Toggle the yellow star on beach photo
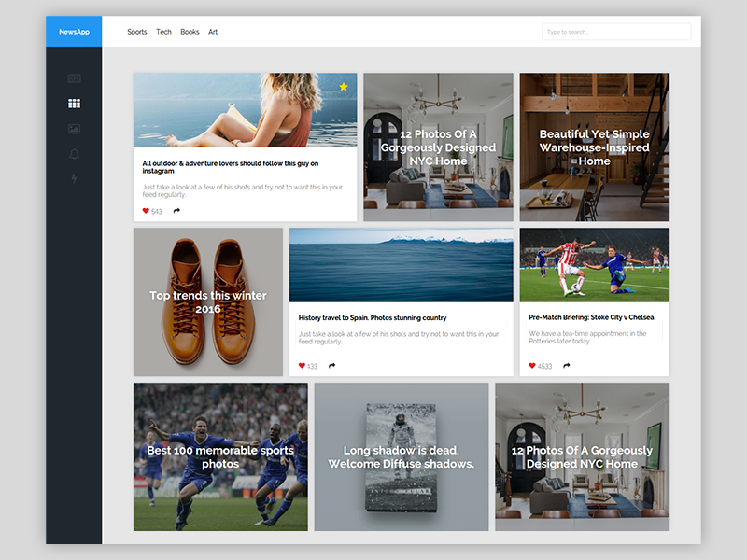Image resolution: width=747 pixels, height=560 pixels. point(344,87)
